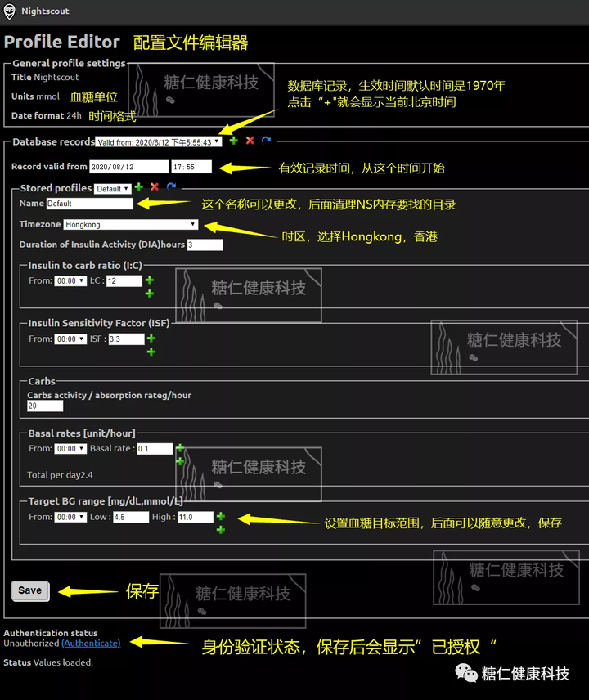Click the I:C value field showing 12
This screenshot has height=700, width=589.
[124, 280]
